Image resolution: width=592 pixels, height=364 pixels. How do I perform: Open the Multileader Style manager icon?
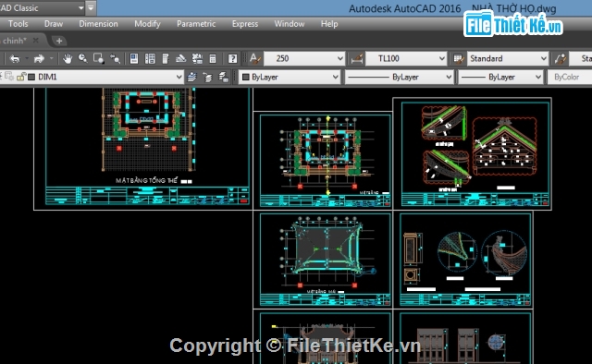coord(561,58)
